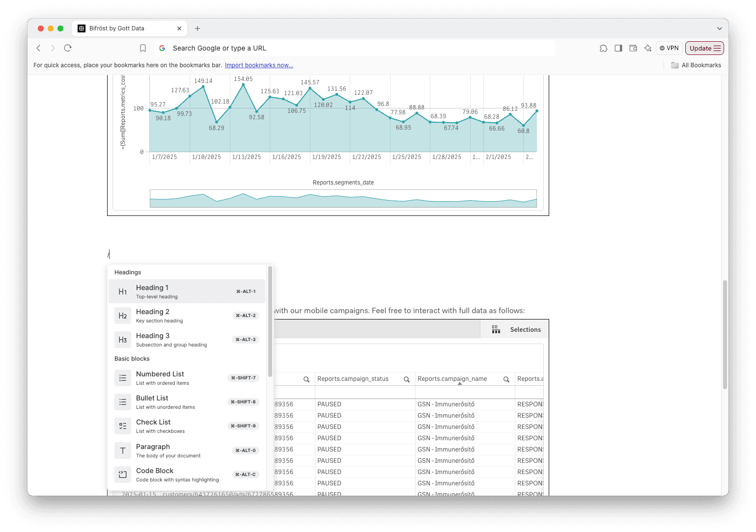Expand the tab list chevron

click(719, 28)
